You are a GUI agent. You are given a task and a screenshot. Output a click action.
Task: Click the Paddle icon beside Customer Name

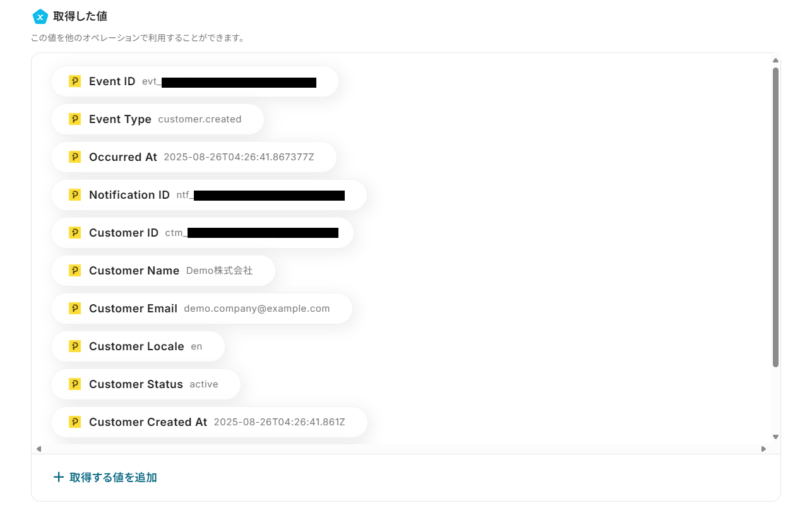[x=75, y=271]
